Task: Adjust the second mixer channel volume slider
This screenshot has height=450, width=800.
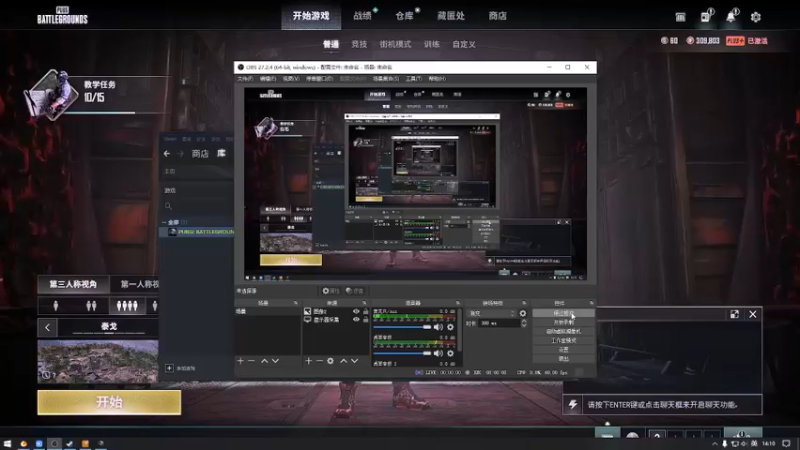Action: point(402,353)
